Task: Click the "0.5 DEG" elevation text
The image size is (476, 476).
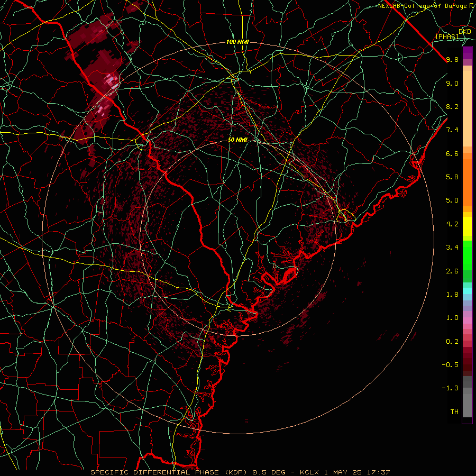Action: [269, 472]
